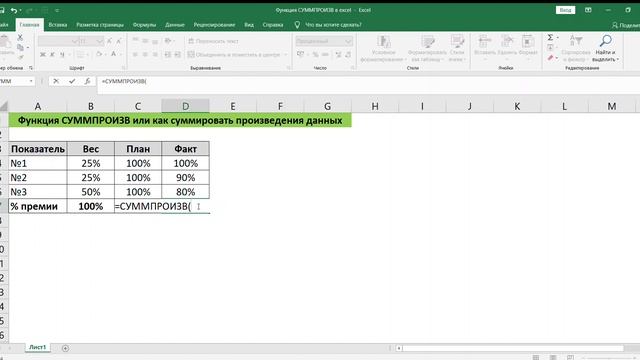The width and height of the screenshot is (640, 360).
Task: Open the 'Вид' ribbon tab
Action: [x=249, y=25]
